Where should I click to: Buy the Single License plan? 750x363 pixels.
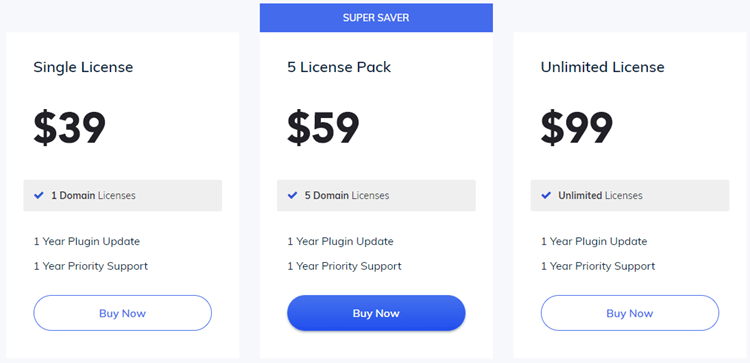click(x=122, y=313)
